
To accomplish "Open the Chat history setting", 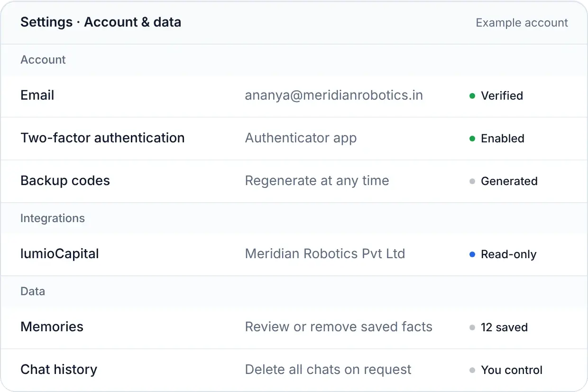I will (294, 370).
